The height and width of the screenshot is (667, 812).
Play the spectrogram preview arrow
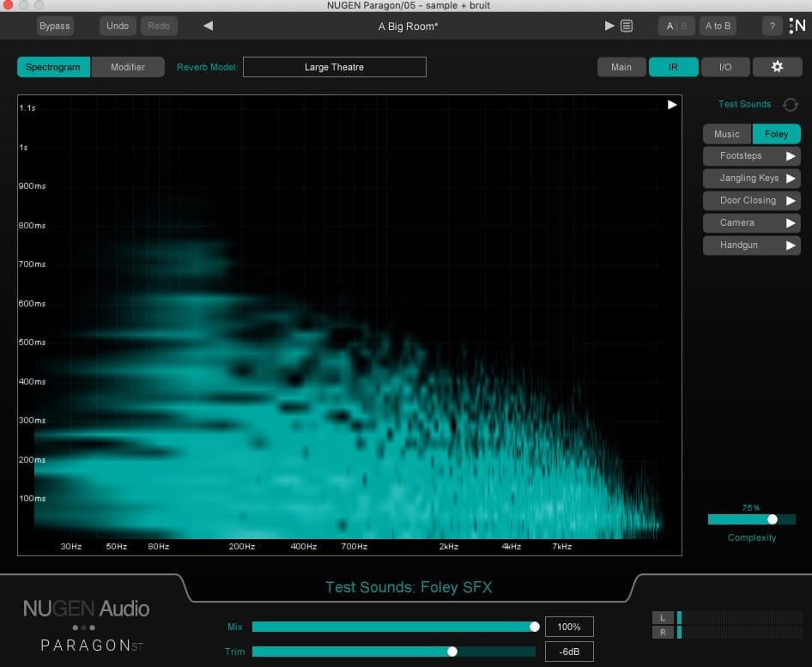point(671,105)
